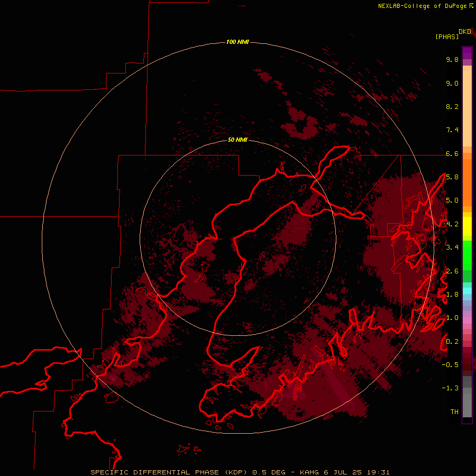
Task: Click the 50 NMI range ring label
Action: (237, 140)
